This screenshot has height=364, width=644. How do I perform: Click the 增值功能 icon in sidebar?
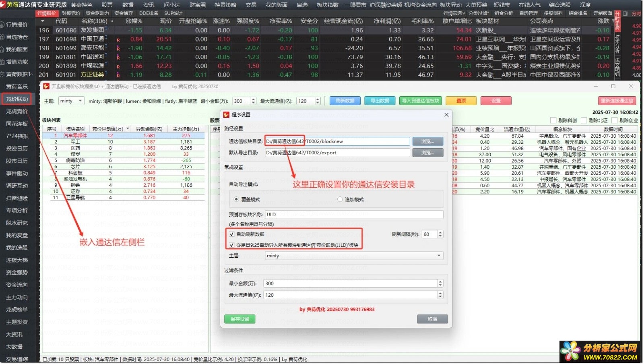click(3, 62)
